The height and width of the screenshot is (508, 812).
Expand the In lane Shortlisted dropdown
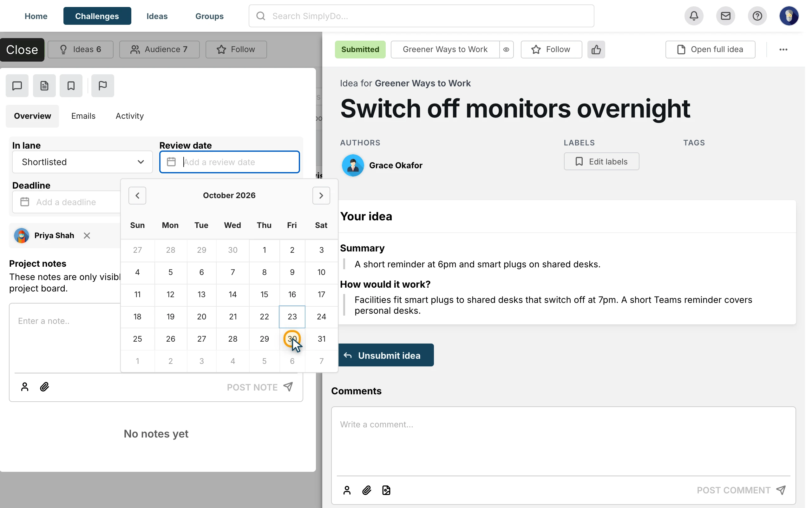82,162
